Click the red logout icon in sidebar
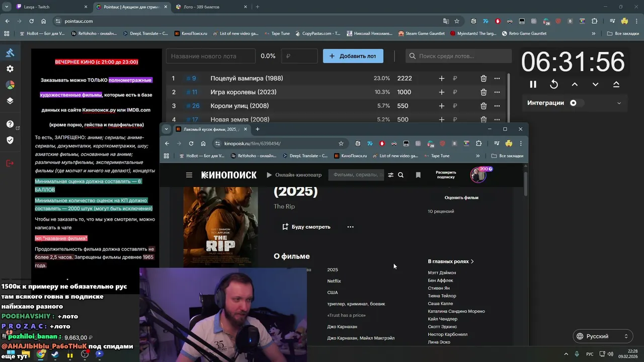Screen dimensions: 644x362 (10, 163)
